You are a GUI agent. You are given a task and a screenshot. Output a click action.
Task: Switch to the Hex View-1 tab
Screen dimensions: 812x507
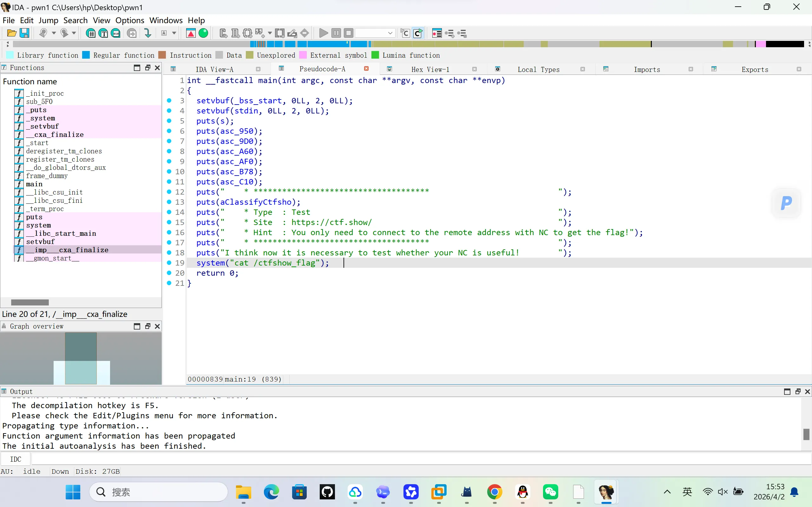[x=430, y=69]
